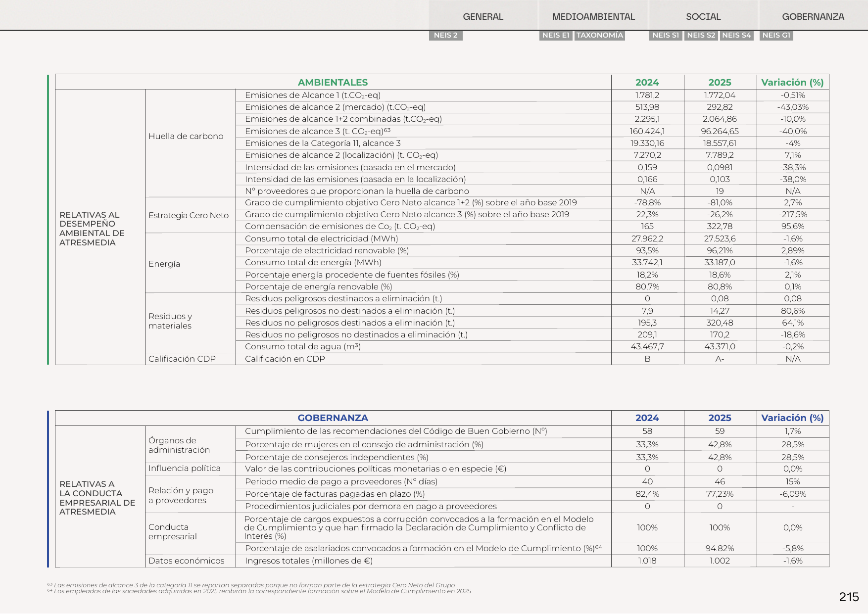868x614 pixels.
Task: Go to the NEIS S2 link
Action: click(701, 35)
